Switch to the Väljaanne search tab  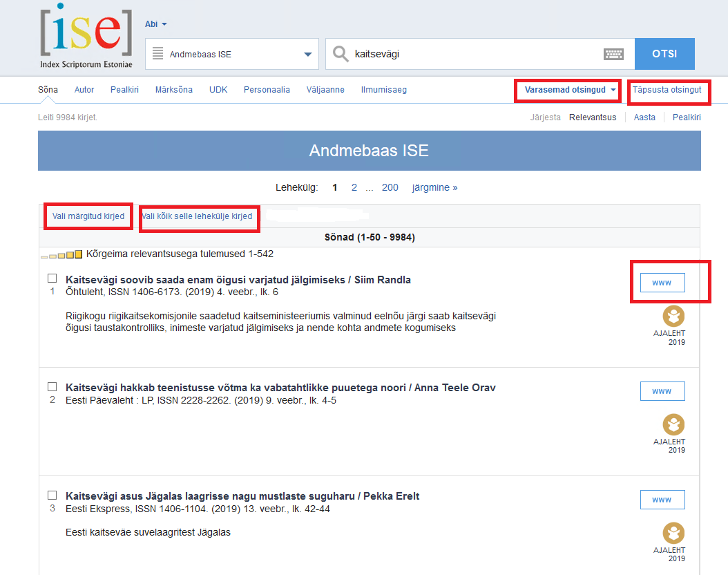coord(325,90)
